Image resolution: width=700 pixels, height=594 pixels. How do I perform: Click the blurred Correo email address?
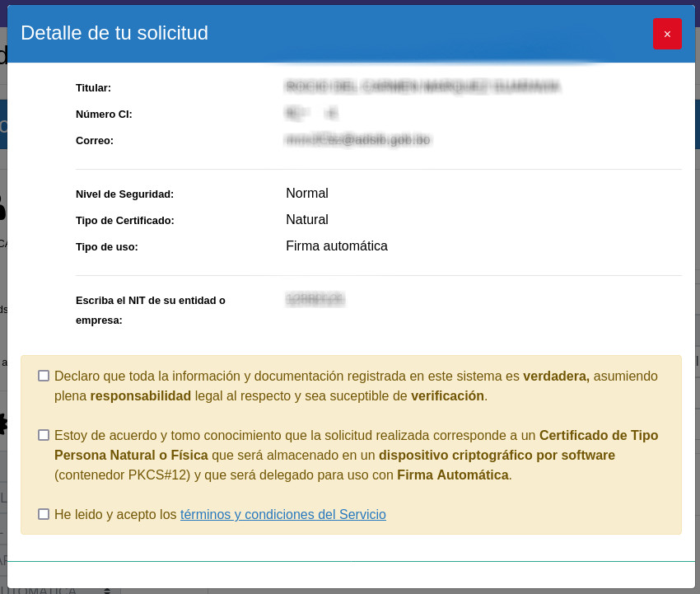[357, 140]
